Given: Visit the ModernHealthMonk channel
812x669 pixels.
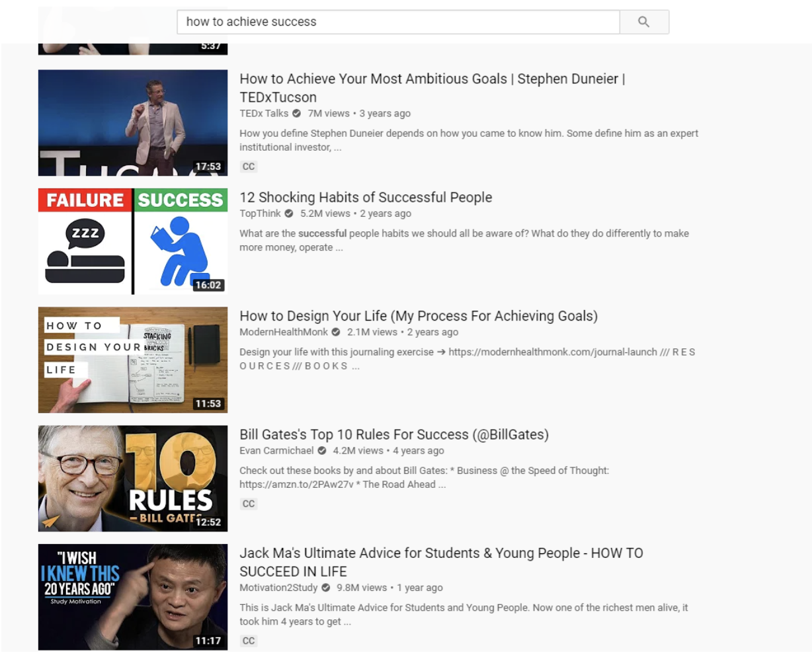Looking at the screenshot, I should click(284, 332).
